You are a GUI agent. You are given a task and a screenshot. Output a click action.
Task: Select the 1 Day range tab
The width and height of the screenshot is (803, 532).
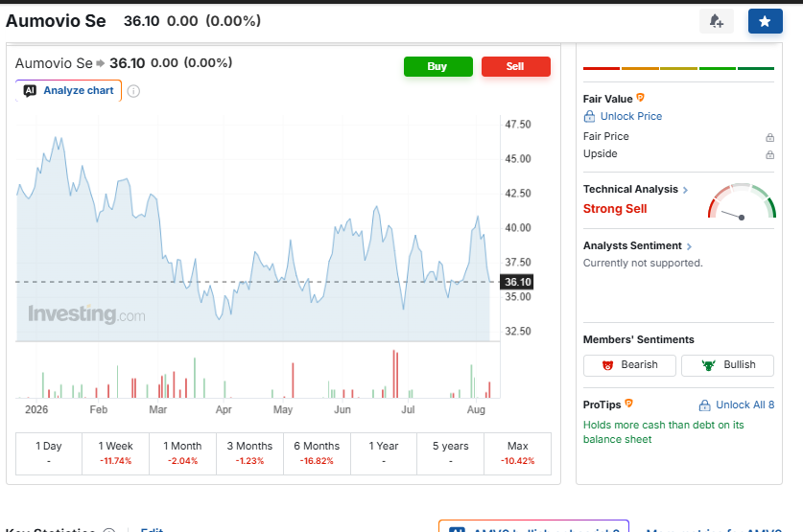click(49, 453)
